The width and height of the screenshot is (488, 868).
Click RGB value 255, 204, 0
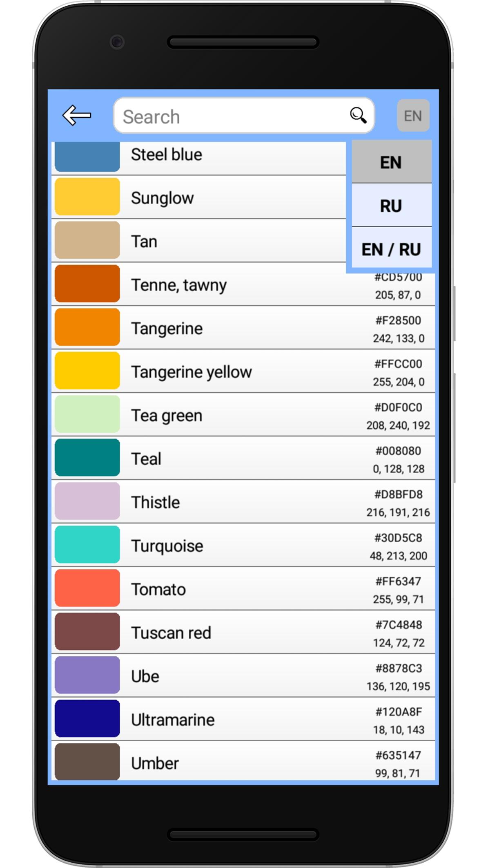[x=399, y=382]
